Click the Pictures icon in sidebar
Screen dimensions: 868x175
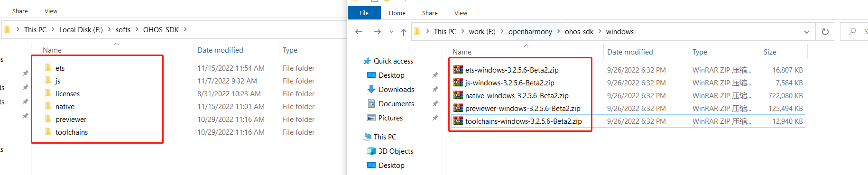click(371, 118)
